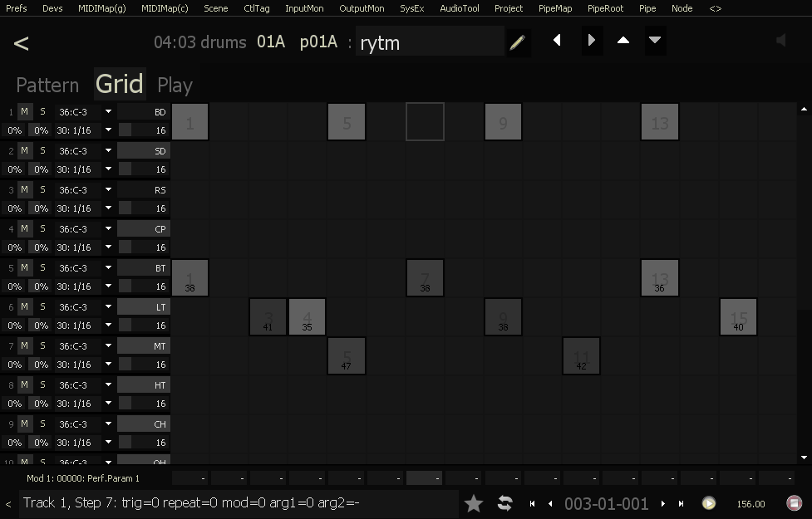Click the pencil edit icon beside rytm
Image resolution: width=812 pixels, height=519 pixels.
(x=517, y=42)
